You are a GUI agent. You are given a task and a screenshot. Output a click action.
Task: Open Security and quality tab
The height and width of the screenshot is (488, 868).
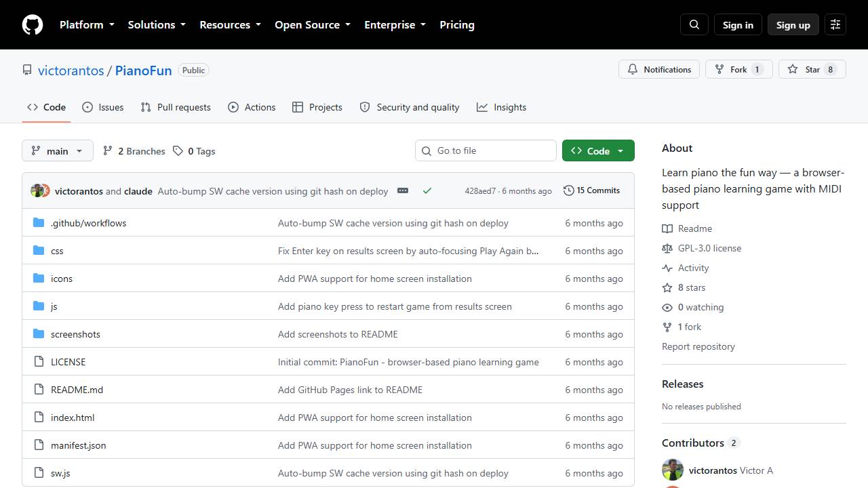pyautogui.click(x=410, y=107)
